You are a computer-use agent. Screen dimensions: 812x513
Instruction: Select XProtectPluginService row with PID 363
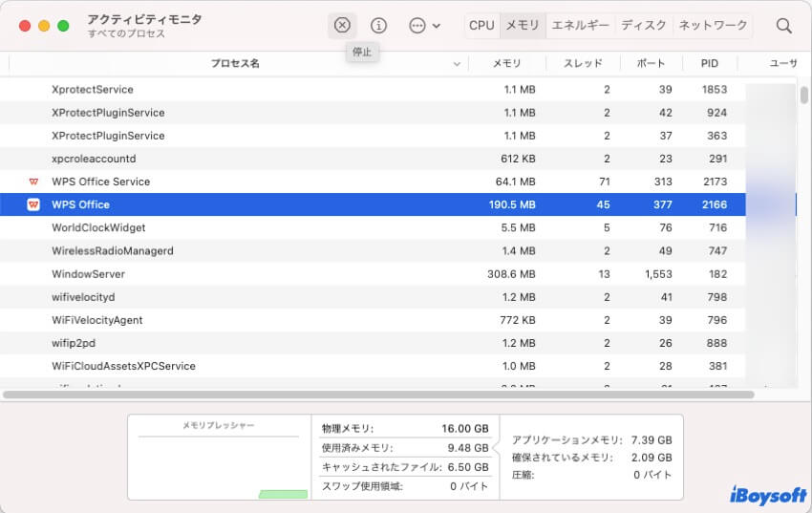pos(373,136)
